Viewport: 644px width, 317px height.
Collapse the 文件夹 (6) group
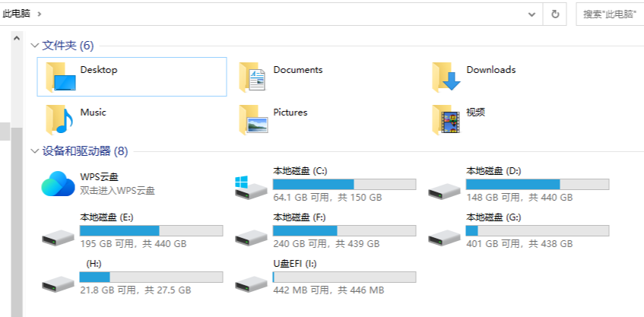coord(35,46)
